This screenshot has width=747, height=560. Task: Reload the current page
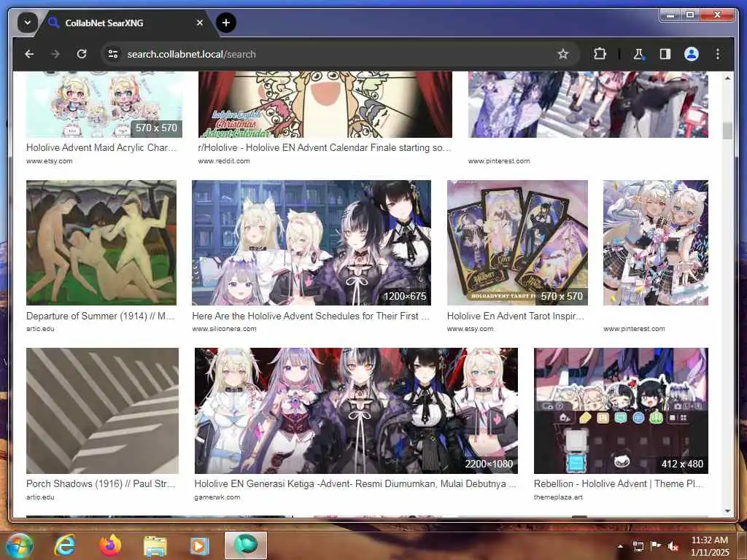[82, 54]
